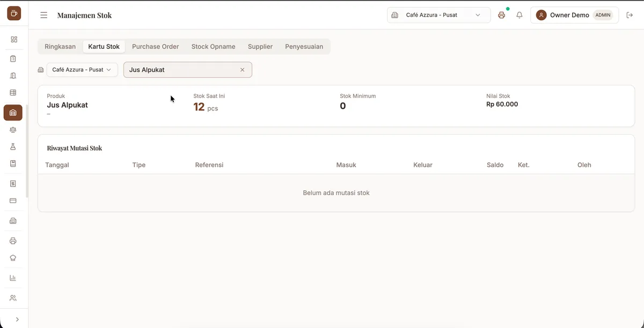Click the notification bell icon

[519, 15]
